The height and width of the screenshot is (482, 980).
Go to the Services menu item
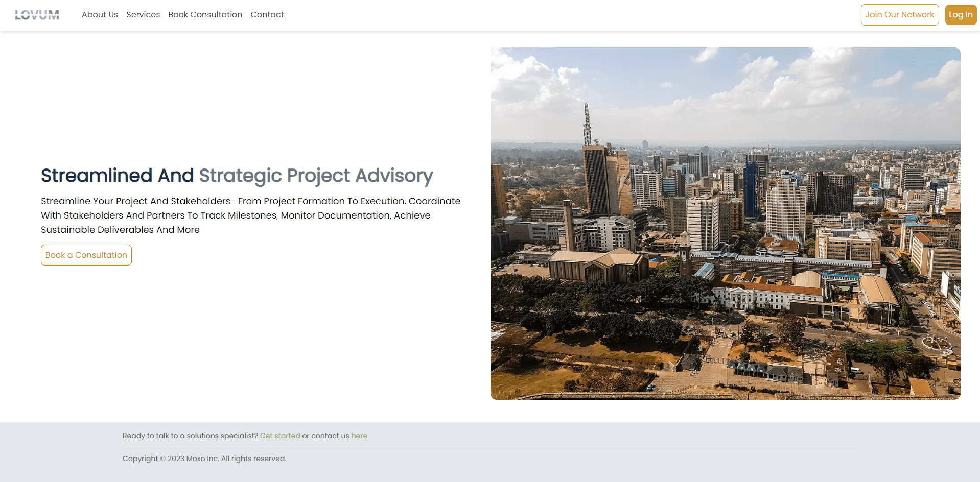point(143,15)
